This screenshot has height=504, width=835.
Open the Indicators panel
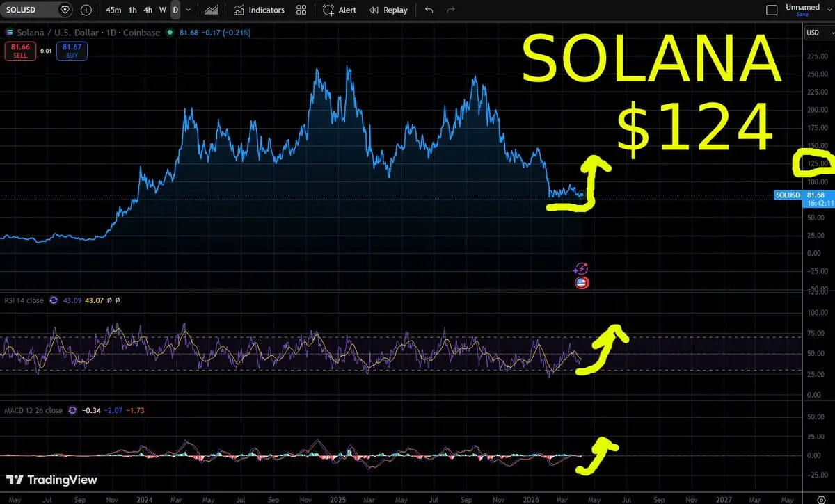click(259, 10)
